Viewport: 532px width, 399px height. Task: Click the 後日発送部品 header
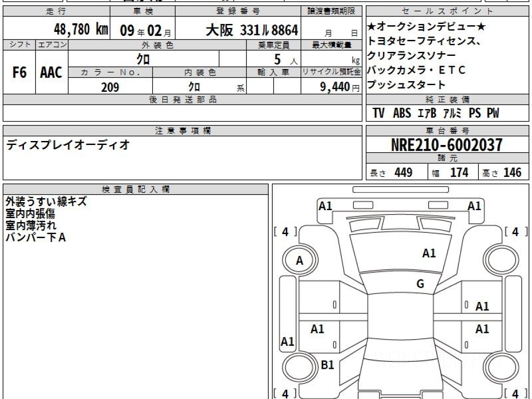point(182,100)
